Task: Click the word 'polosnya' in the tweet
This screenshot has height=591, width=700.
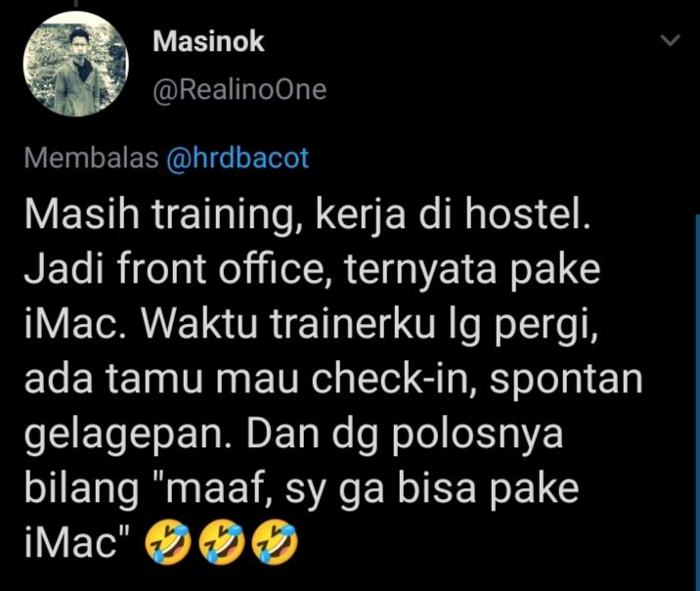Action: 477,435
